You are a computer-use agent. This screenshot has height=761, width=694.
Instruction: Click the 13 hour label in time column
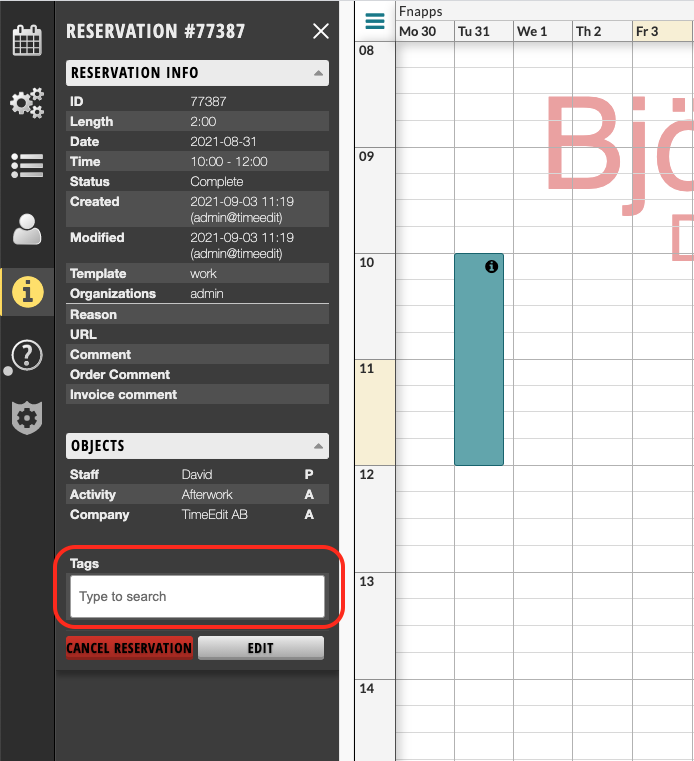pyautogui.click(x=367, y=581)
